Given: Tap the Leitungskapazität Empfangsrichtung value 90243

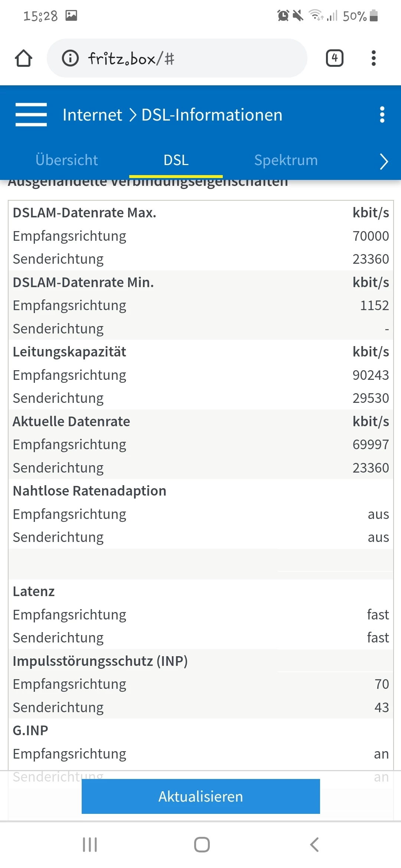Looking at the screenshot, I should click(x=370, y=375).
